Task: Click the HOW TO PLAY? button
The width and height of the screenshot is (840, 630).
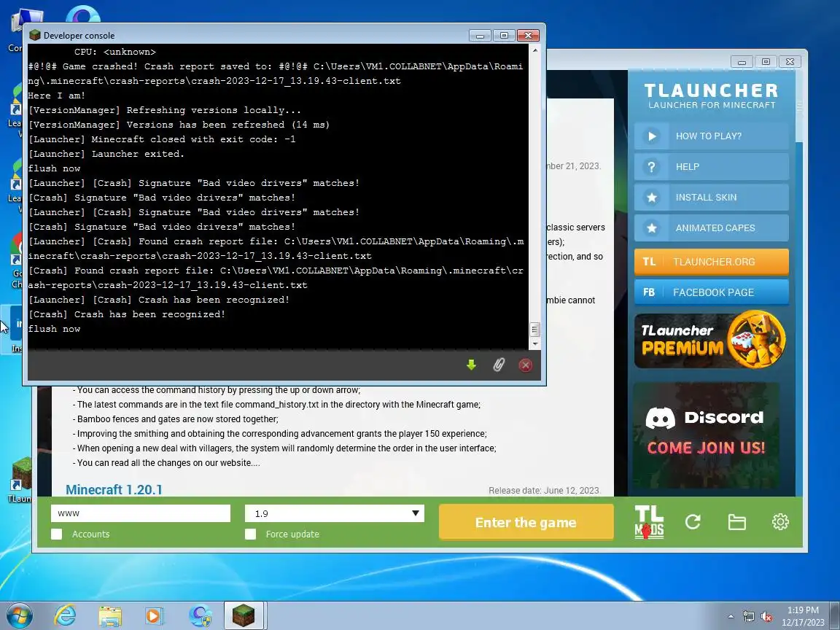Action: (711, 136)
